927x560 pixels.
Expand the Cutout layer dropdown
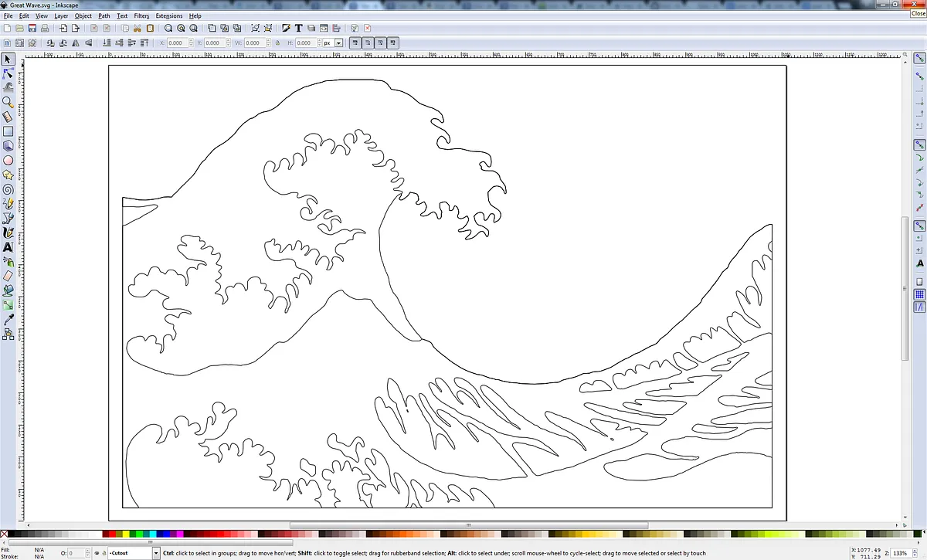[x=156, y=553]
